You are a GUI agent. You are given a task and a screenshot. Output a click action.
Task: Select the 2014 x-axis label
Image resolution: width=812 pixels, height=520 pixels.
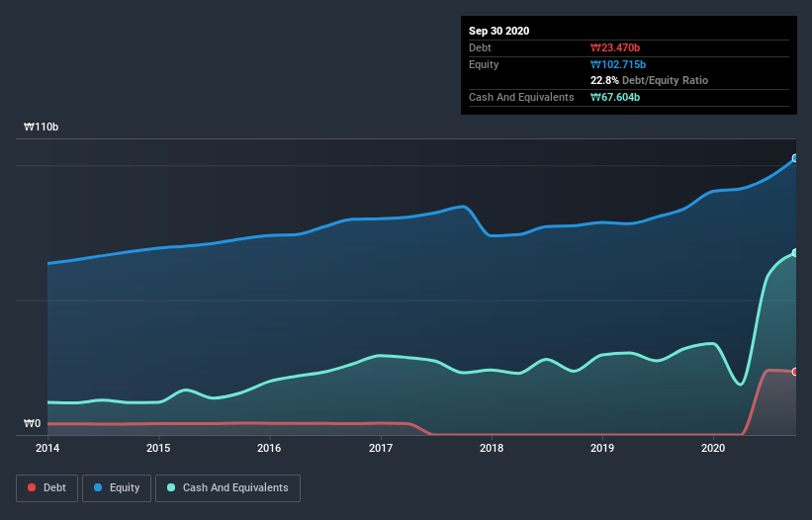tap(47, 448)
